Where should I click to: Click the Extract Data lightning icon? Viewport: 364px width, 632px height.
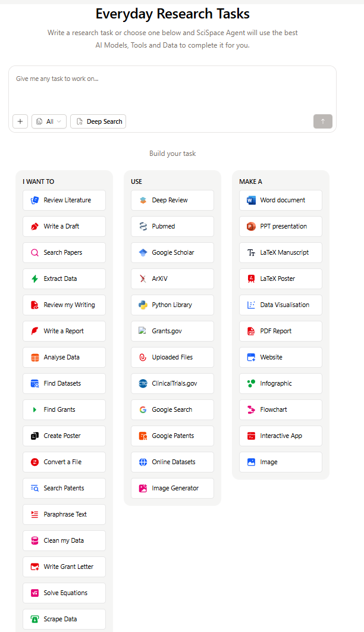click(x=35, y=279)
